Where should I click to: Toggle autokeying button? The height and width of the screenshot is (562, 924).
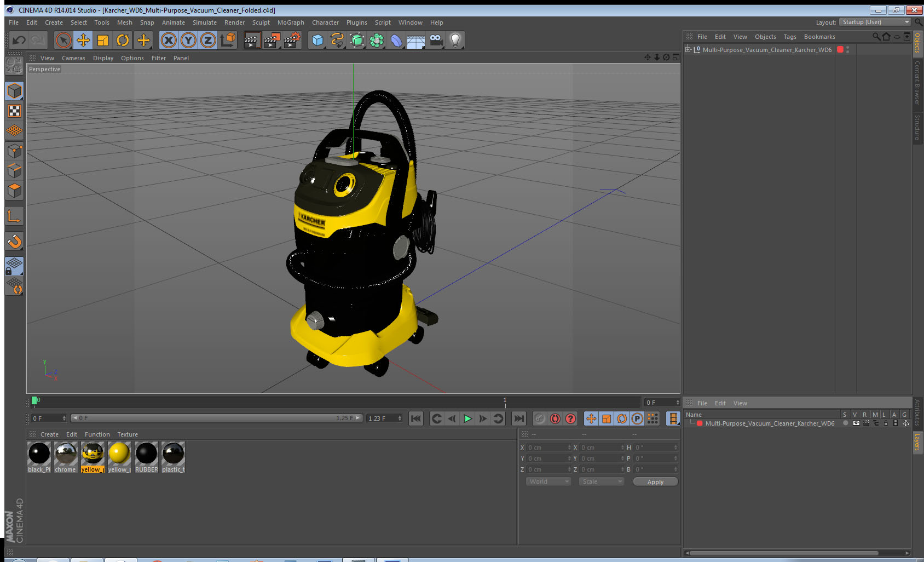pos(555,418)
